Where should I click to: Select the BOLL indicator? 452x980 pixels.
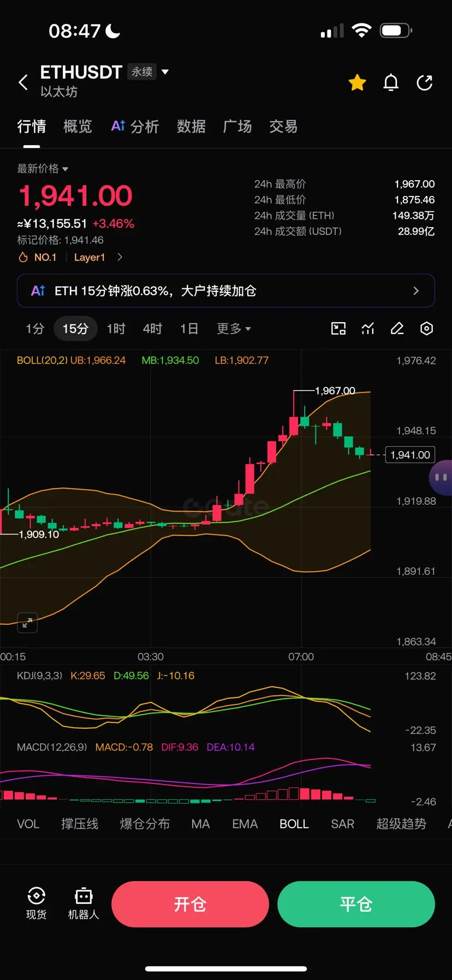pos(294,824)
